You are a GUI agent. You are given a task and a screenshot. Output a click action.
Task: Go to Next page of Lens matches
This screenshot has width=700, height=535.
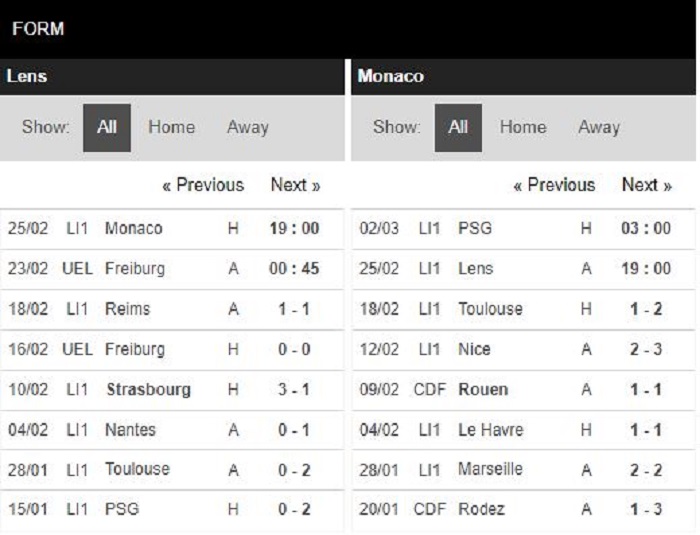(x=296, y=185)
